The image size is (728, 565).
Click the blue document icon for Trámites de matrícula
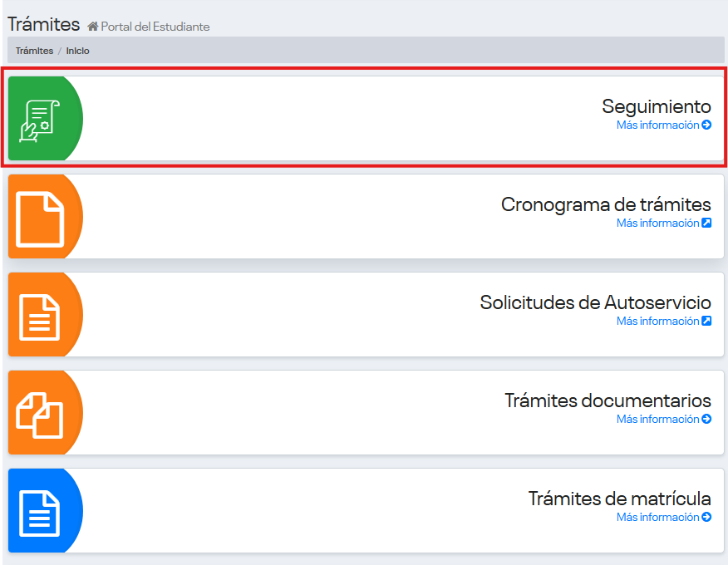pos(39,512)
